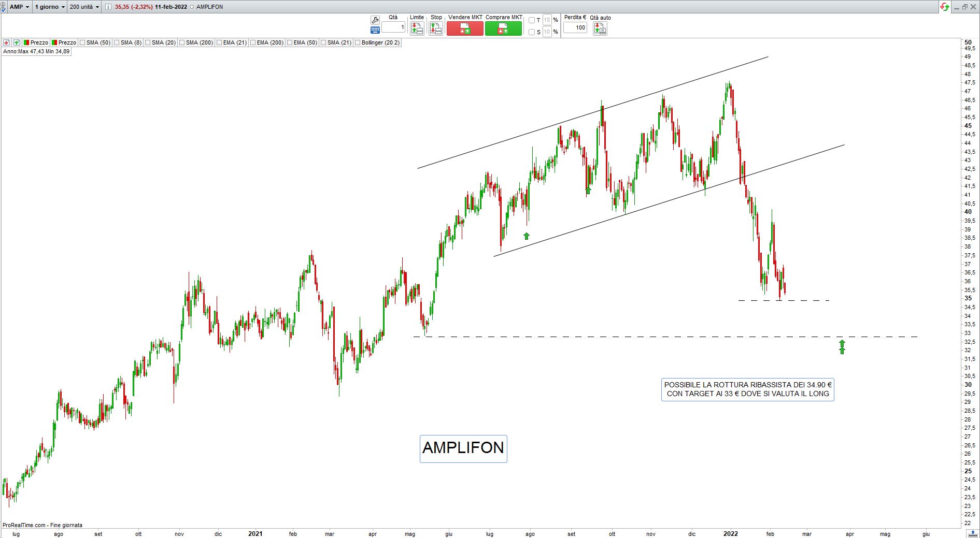Image resolution: width=980 pixels, height=538 pixels.
Task: Select the first Prezzo color swatch
Action: pos(26,42)
